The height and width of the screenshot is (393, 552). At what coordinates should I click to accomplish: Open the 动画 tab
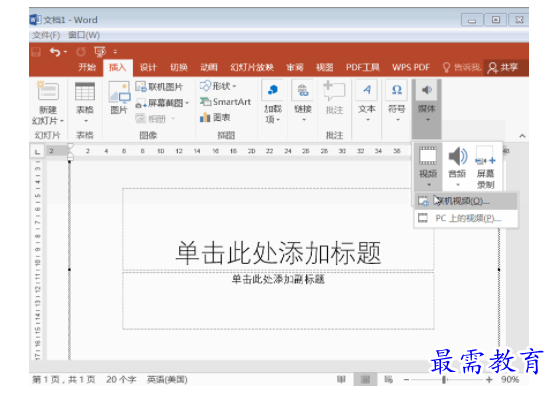pyautogui.click(x=209, y=67)
